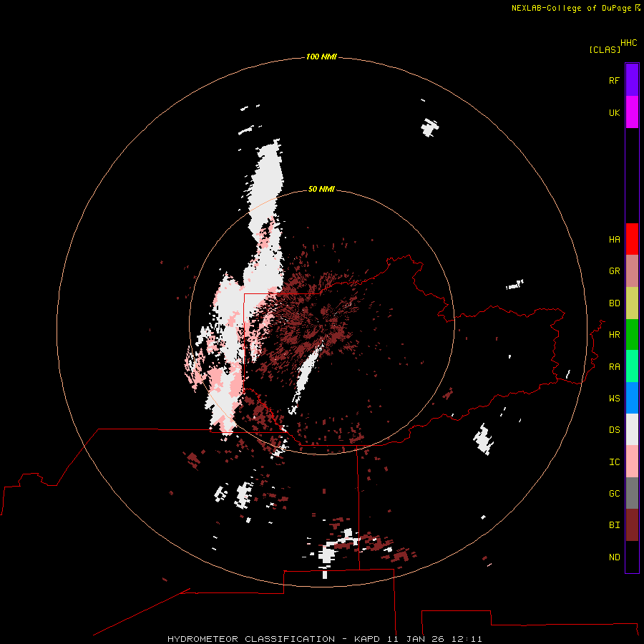Click the magenta UK color swatch
644x644 pixels.
[x=632, y=112]
